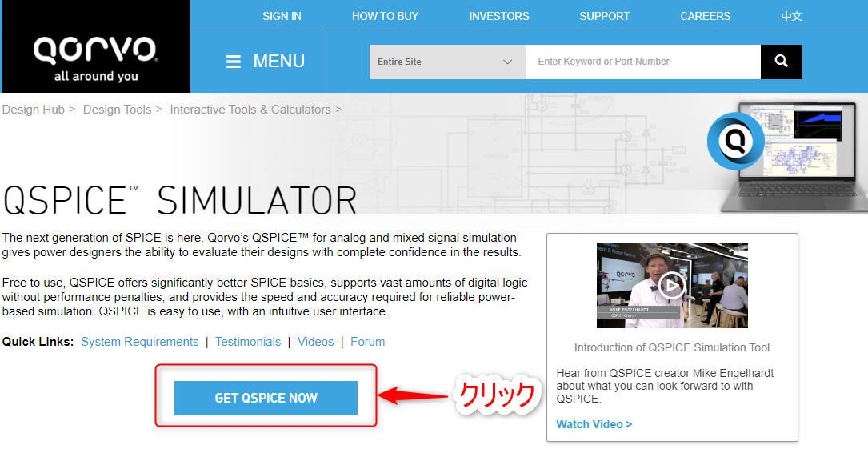Open the hamburger MENU icon
Image resolution: width=868 pixels, height=465 pixels.
(x=234, y=62)
